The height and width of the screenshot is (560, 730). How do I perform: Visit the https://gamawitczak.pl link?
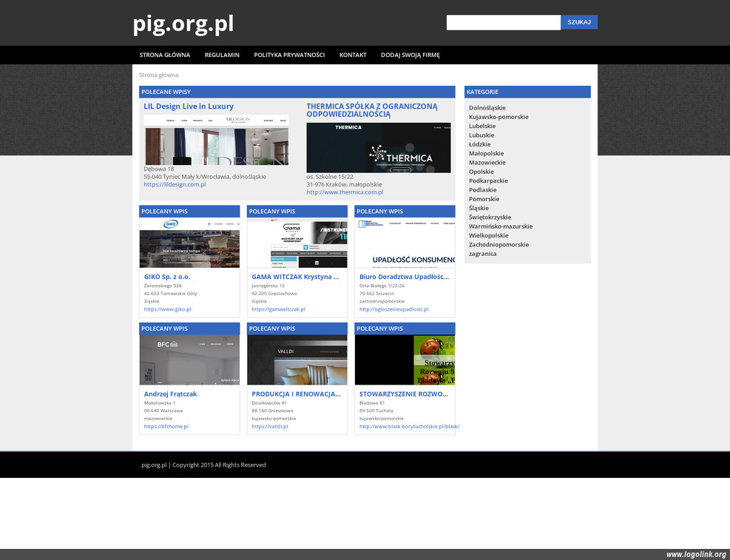tap(278, 309)
